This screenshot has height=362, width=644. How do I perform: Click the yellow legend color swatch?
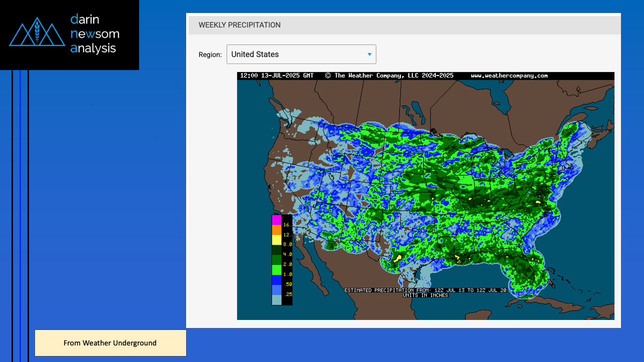click(277, 240)
